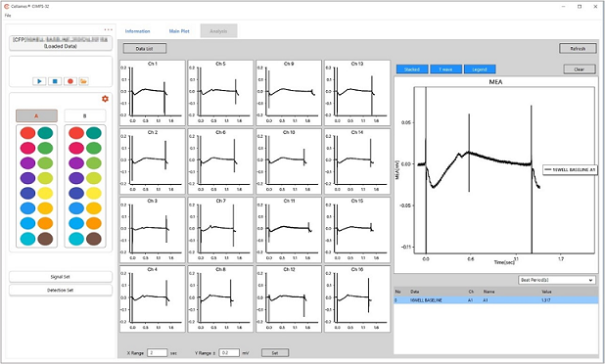The width and height of the screenshot is (605, 364).
Task: Start playback with the play icon
Action: [x=39, y=81]
